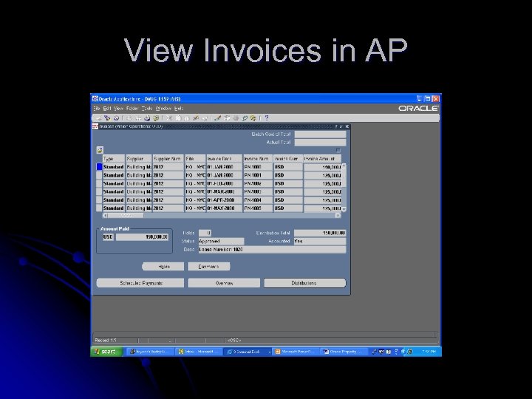Click the Site column header

click(195, 158)
